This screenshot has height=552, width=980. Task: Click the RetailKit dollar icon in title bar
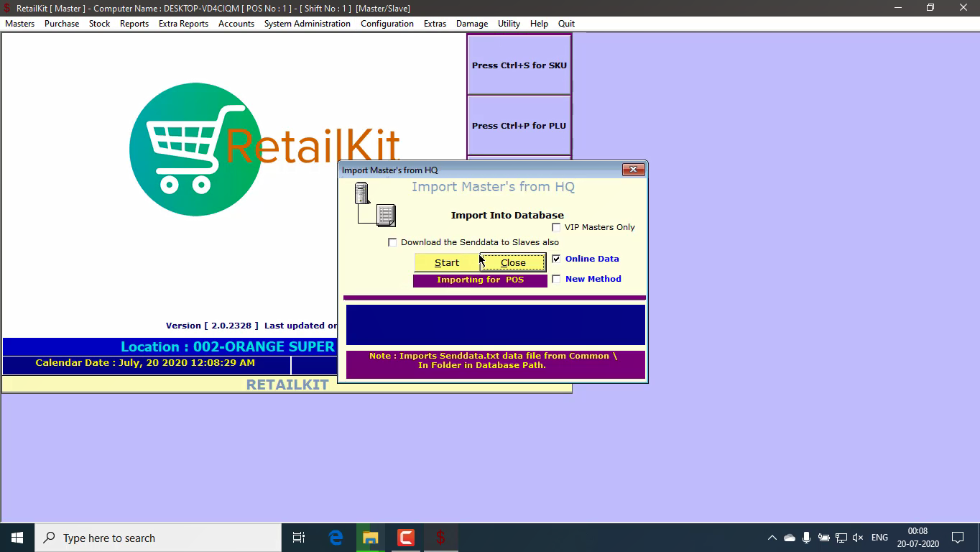pyautogui.click(x=7, y=8)
